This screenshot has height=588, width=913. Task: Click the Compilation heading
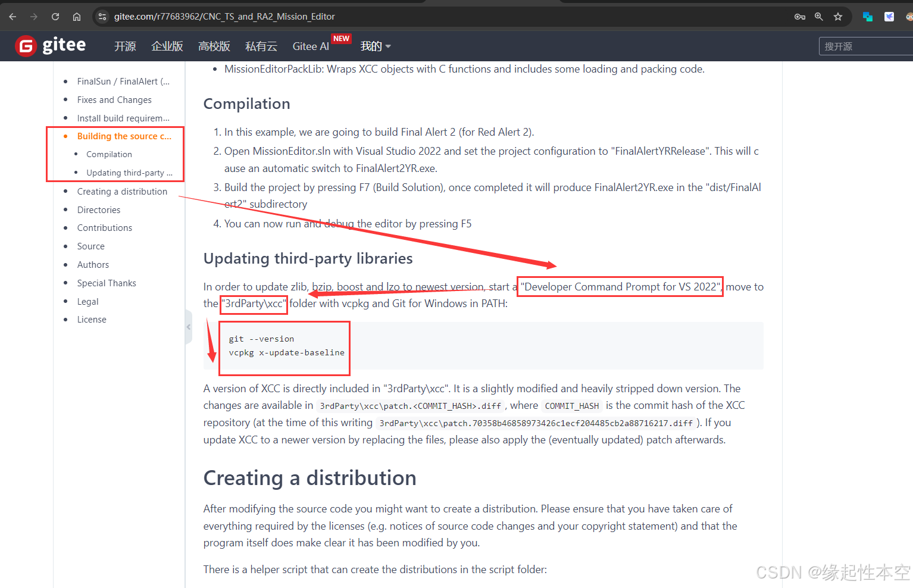click(x=247, y=104)
